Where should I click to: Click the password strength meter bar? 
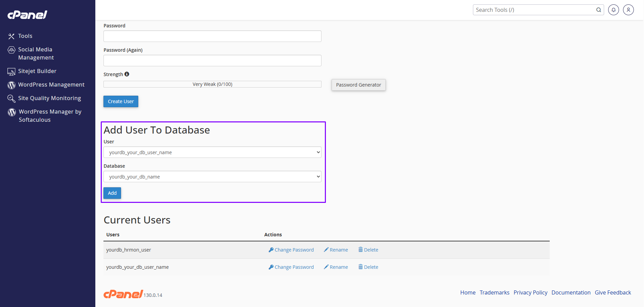click(x=212, y=84)
